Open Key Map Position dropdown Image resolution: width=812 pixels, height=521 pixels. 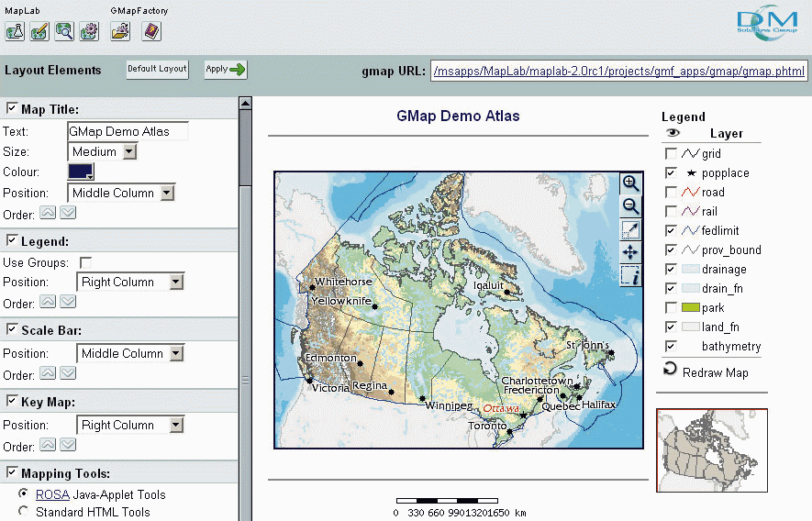pos(130,426)
